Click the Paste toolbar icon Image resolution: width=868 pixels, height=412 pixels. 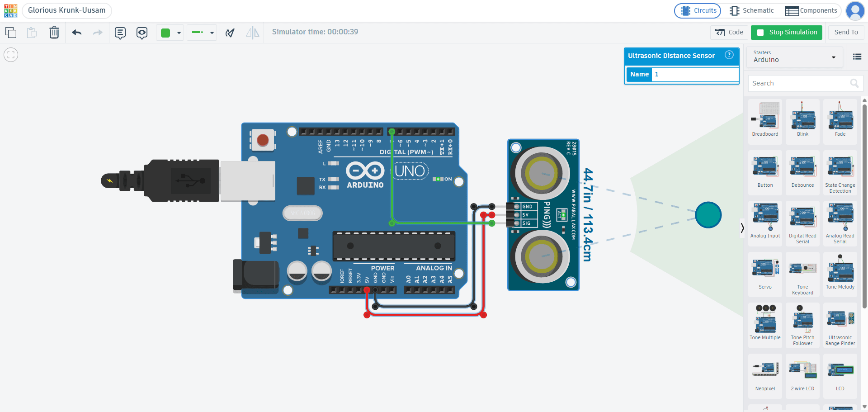[32, 33]
